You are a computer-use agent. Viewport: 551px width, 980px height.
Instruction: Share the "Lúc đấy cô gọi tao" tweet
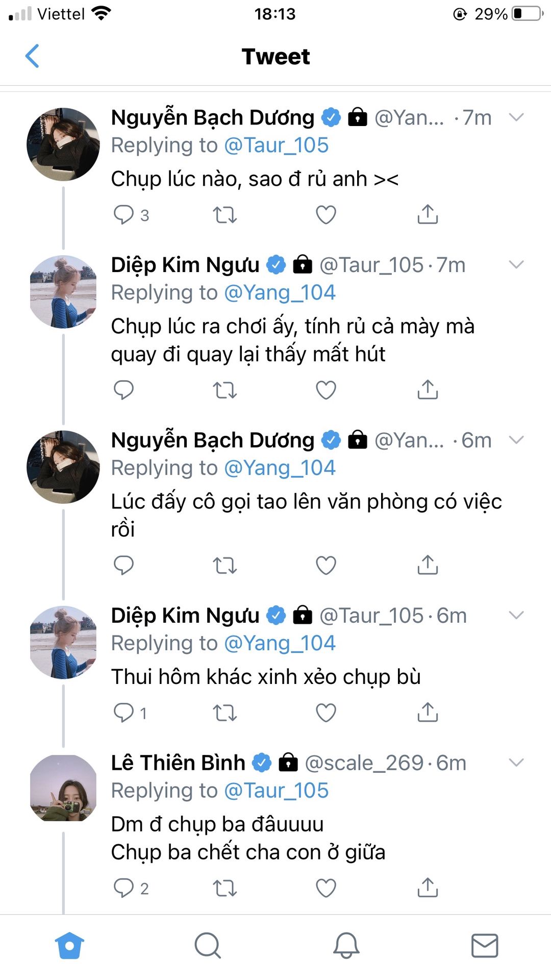tap(428, 565)
